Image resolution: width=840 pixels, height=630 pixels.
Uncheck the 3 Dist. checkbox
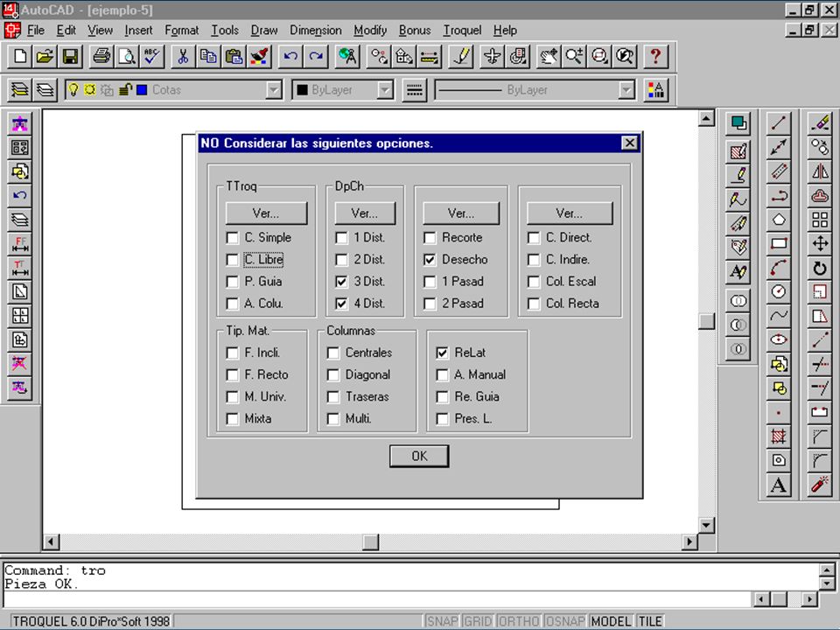tap(341, 281)
